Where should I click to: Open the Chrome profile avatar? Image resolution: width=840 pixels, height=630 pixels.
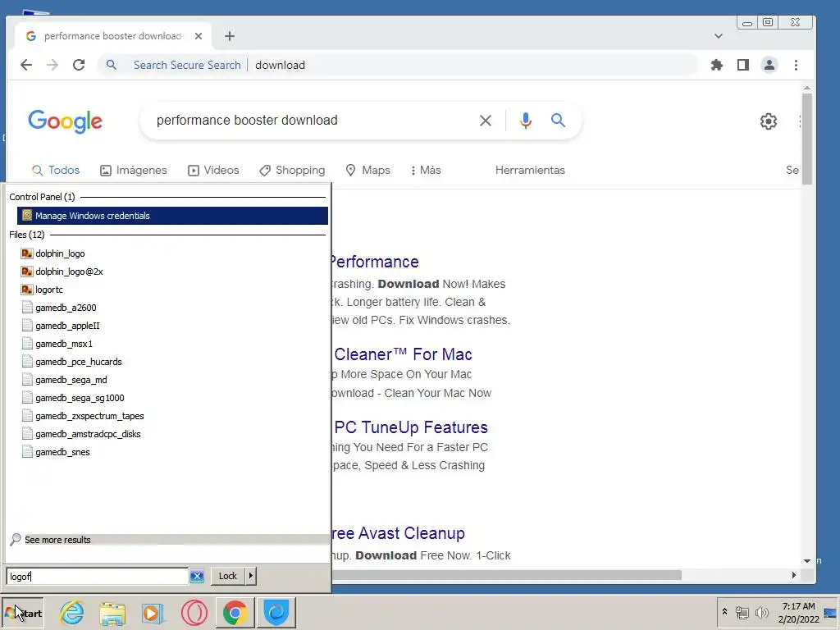[769, 65]
